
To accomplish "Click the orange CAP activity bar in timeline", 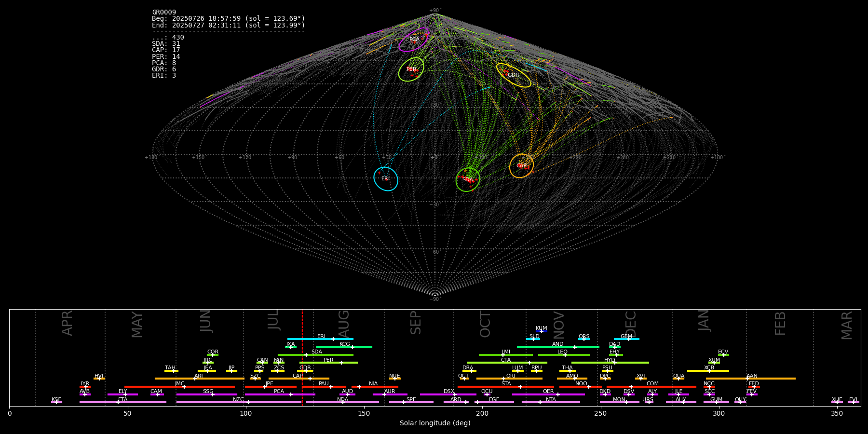I will point(299,379).
